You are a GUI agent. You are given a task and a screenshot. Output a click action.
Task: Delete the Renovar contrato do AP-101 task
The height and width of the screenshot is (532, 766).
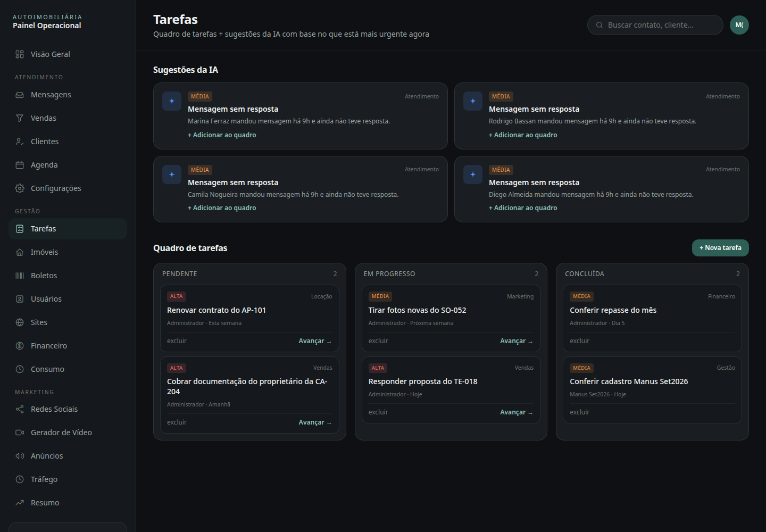[177, 341]
